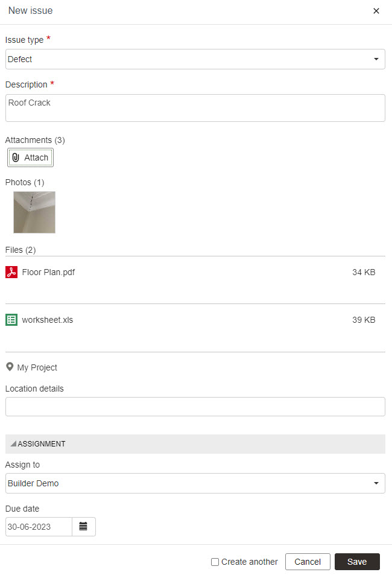Click the paperclip icon on Attach
Image resolution: width=392 pixels, height=578 pixels.
(16, 157)
